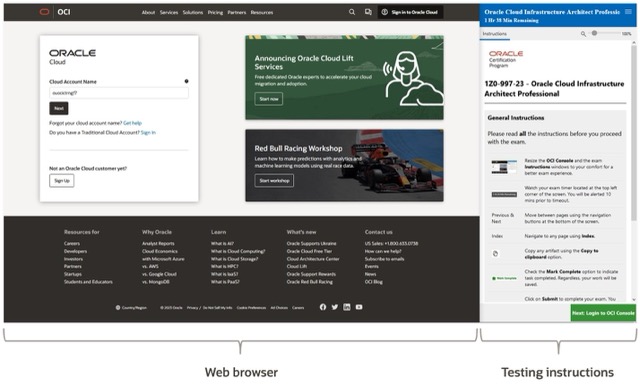
Task: Open the Resources menu
Action: coord(262,12)
